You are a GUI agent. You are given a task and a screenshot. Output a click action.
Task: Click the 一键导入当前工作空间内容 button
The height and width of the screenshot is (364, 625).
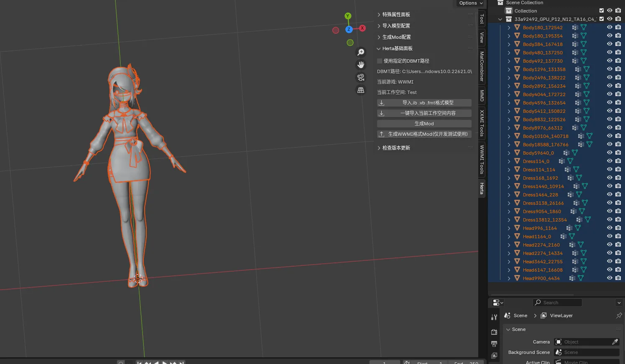point(424,113)
